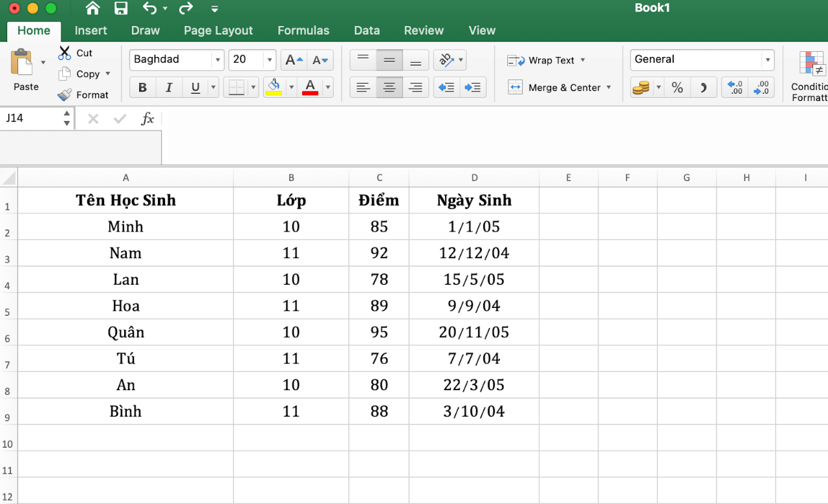
Task: Switch to Draw tab
Action: point(146,30)
